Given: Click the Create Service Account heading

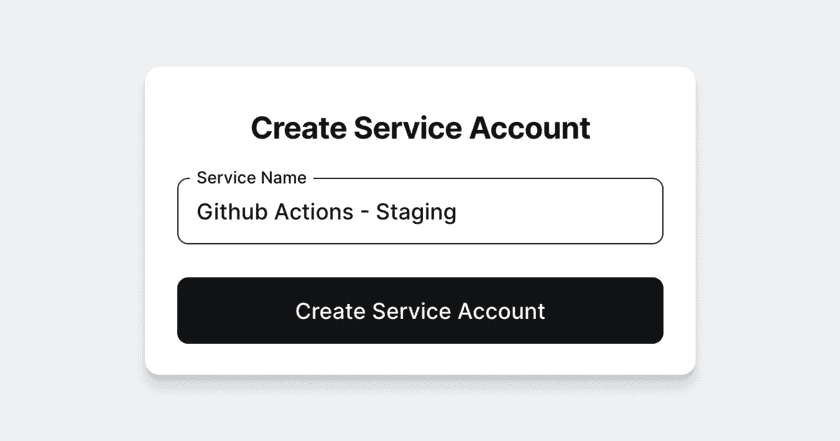Looking at the screenshot, I should 420,128.
